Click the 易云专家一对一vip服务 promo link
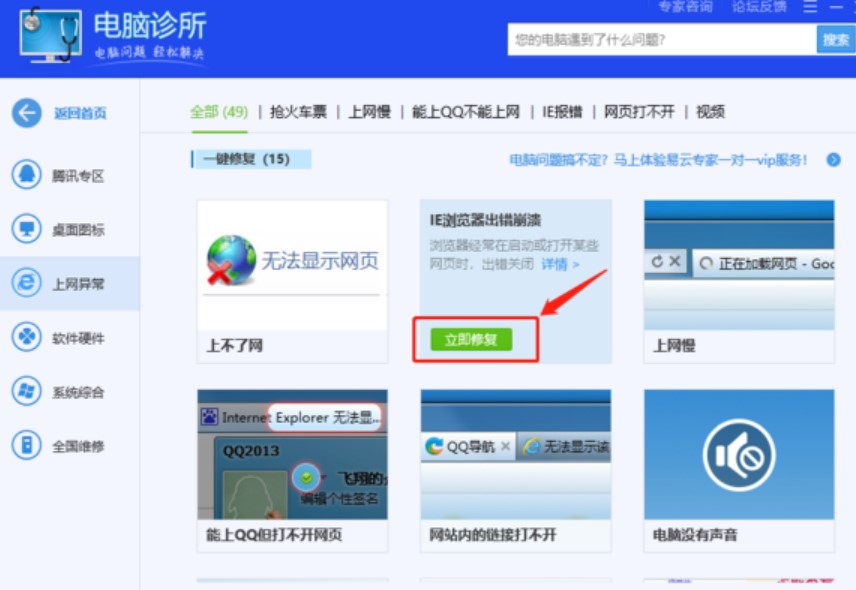This screenshot has width=856, height=590. (658, 160)
